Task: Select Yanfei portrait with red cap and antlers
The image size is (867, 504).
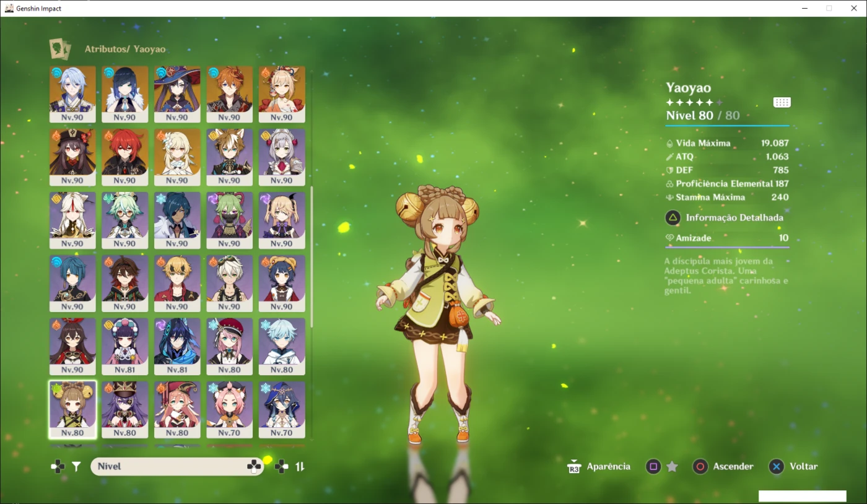Action: pyautogui.click(x=177, y=410)
